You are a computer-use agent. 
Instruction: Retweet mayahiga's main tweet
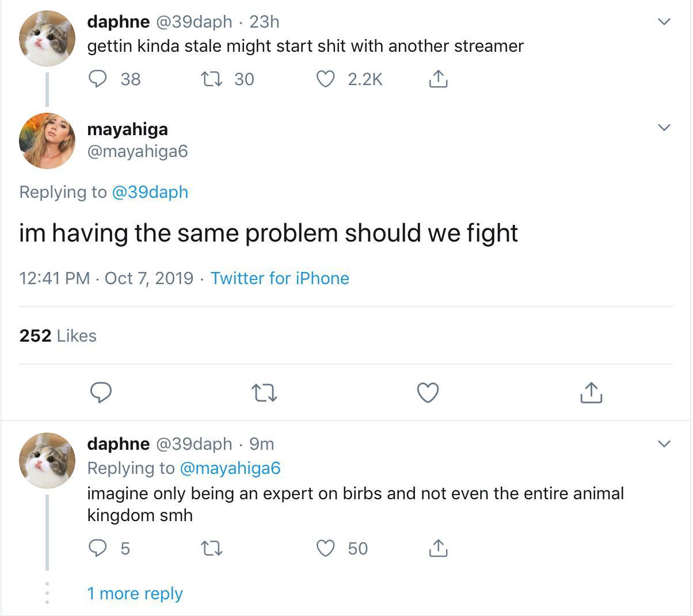[x=265, y=393]
